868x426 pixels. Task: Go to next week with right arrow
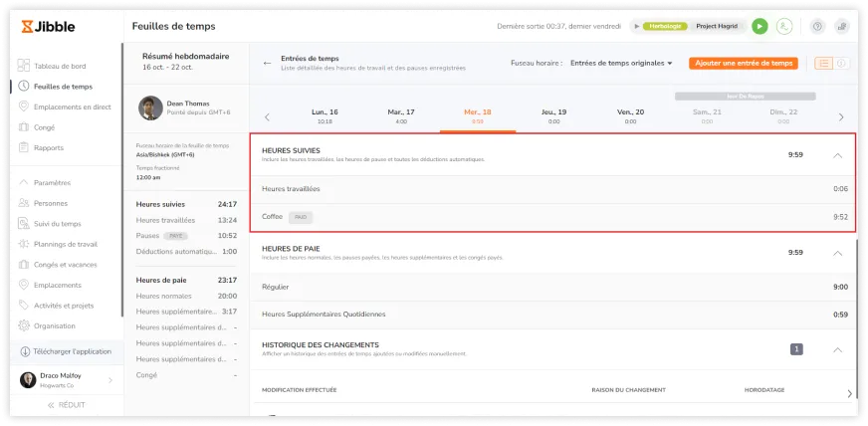pyautogui.click(x=841, y=116)
